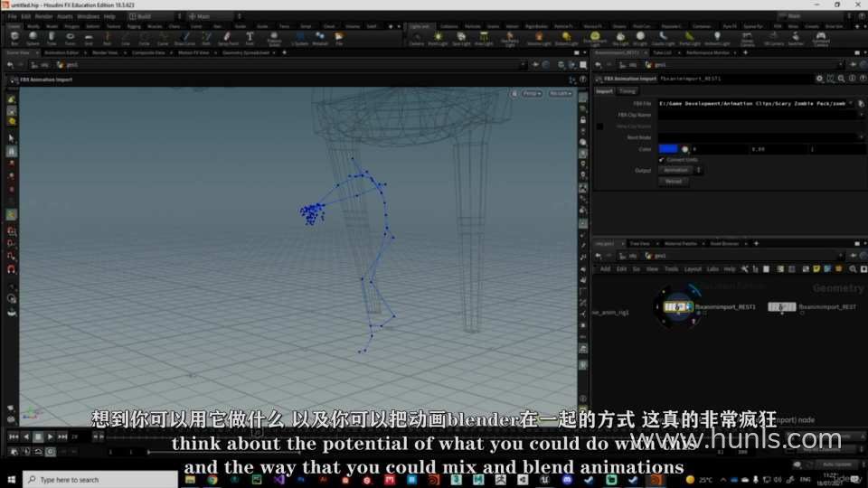Select the Platonic Solids shelf tool
This screenshot has height=488, width=868.
[x=274, y=39]
